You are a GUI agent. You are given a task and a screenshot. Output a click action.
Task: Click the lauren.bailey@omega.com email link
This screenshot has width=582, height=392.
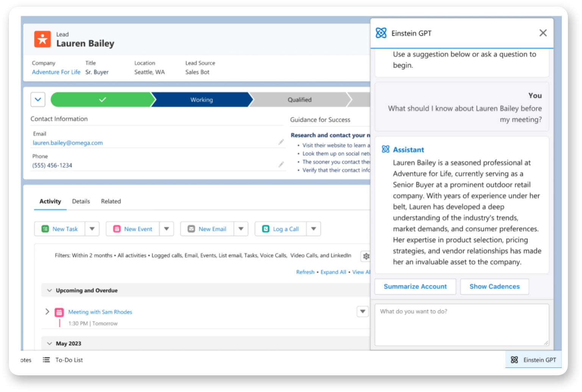68,143
